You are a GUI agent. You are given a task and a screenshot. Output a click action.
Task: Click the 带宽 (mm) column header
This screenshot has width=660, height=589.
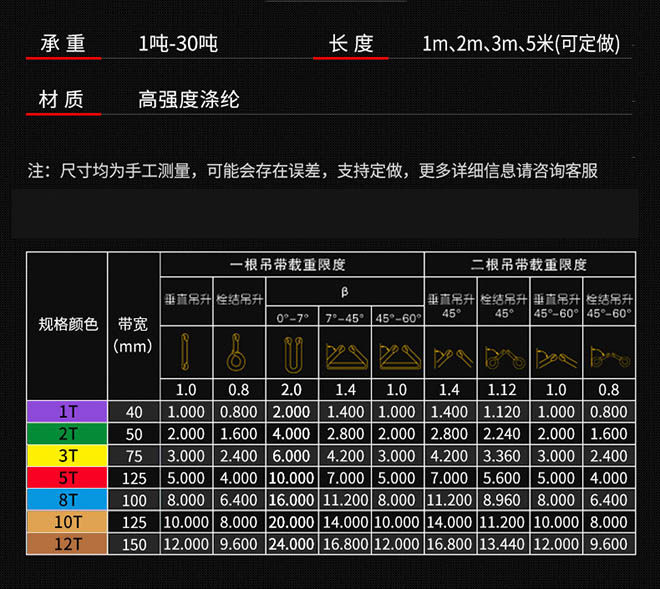133,334
